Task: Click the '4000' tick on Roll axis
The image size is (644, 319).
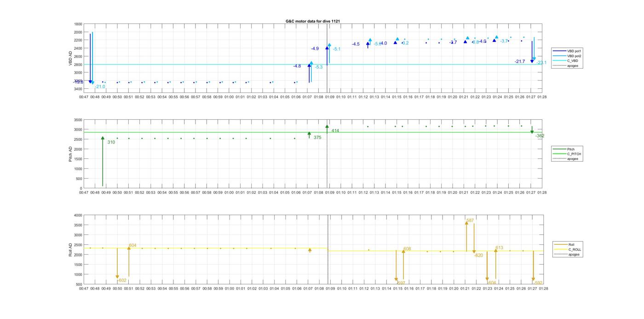Action: 78,215
